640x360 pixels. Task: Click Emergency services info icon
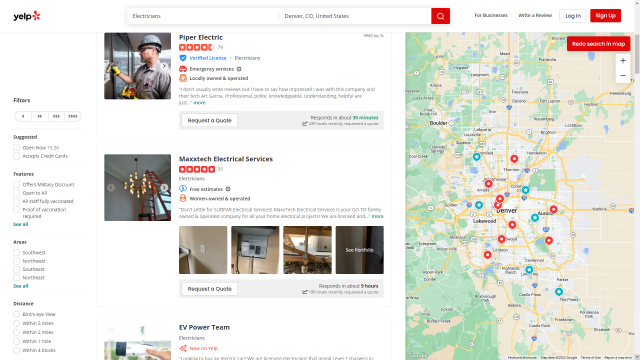click(x=239, y=69)
